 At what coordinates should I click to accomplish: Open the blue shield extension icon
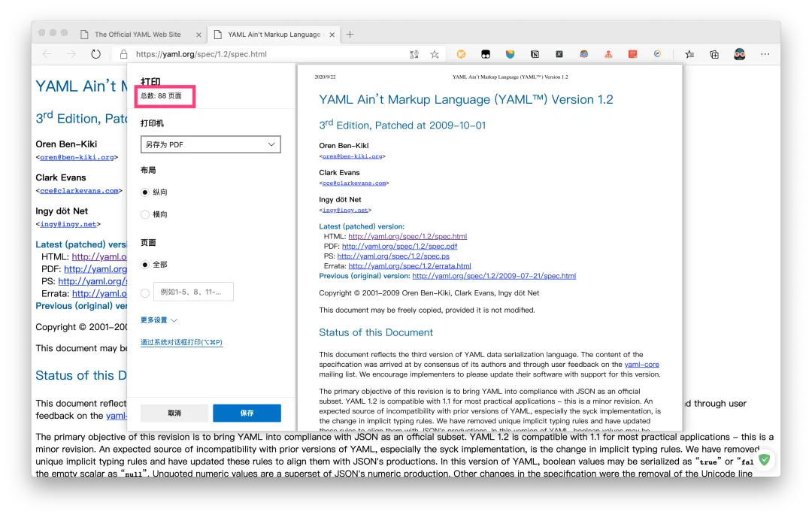click(510, 54)
